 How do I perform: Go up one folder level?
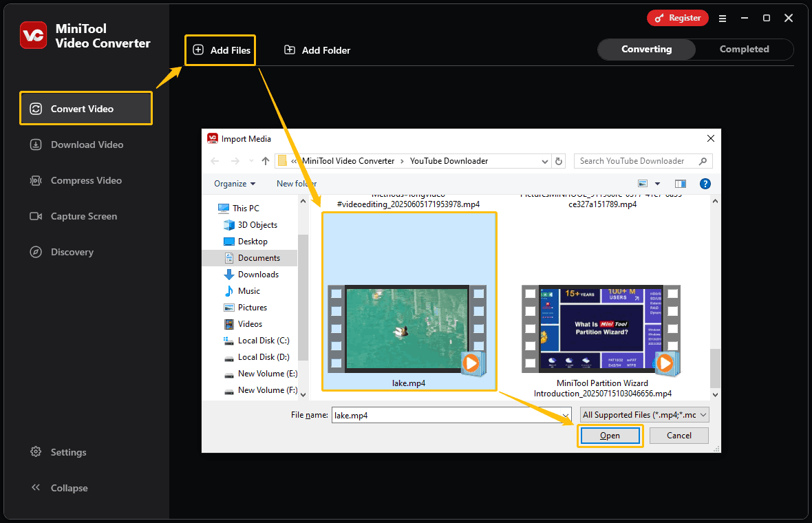(266, 161)
